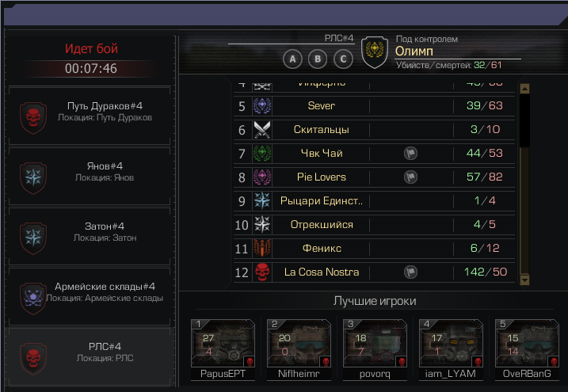The width and height of the screenshot is (568, 392).
Task: Click player OveRBanG portrait card
Action: click(527, 349)
